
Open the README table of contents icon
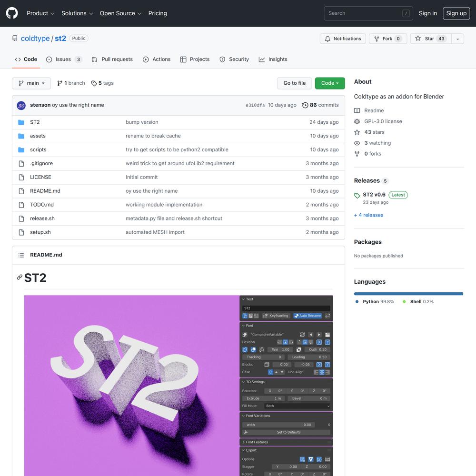[21, 255]
